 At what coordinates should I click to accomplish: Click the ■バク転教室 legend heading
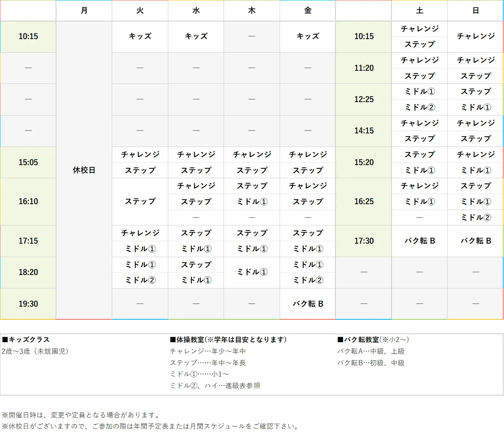click(x=372, y=339)
